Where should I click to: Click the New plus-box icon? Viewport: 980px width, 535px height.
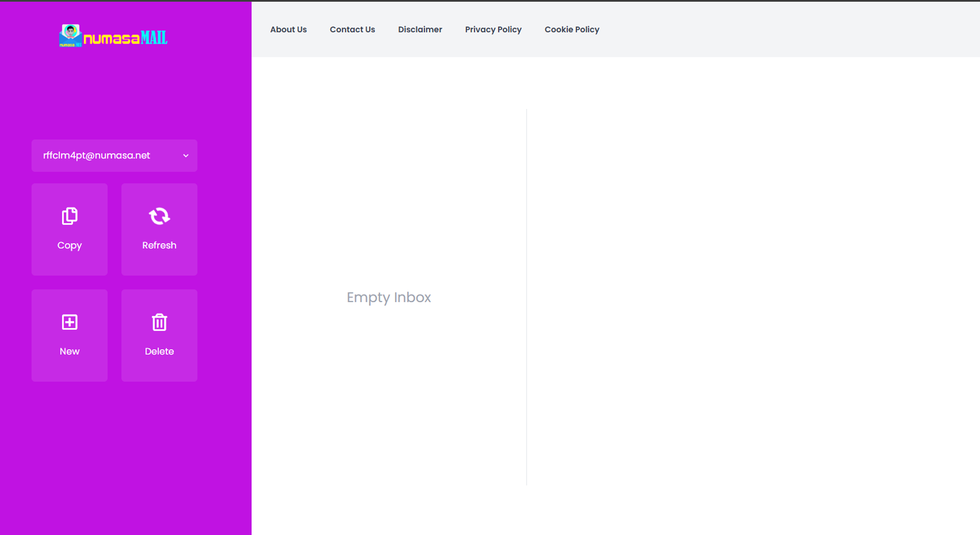pos(69,322)
